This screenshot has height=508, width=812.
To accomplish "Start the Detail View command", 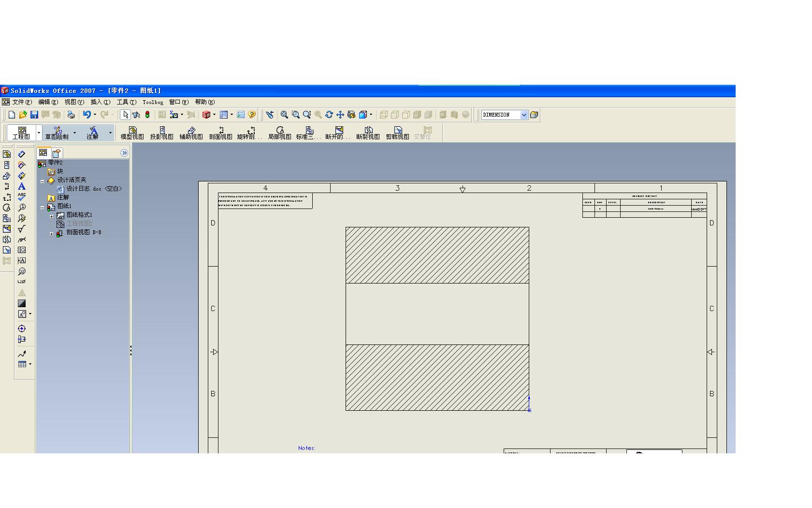I will (x=279, y=133).
